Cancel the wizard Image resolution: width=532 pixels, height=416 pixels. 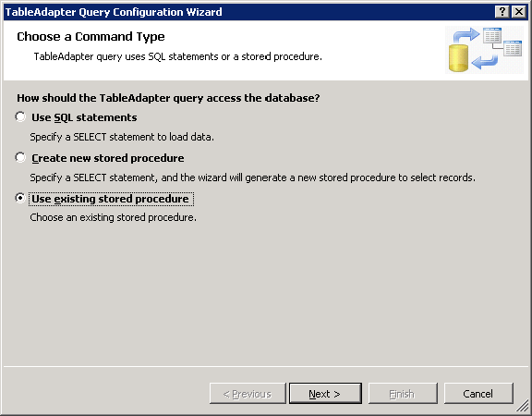[478, 394]
